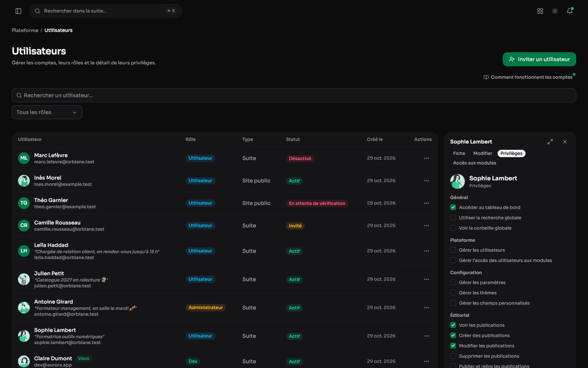Expand Sophie Lambert panel to full view
This screenshot has height=368, width=588.
(x=550, y=142)
